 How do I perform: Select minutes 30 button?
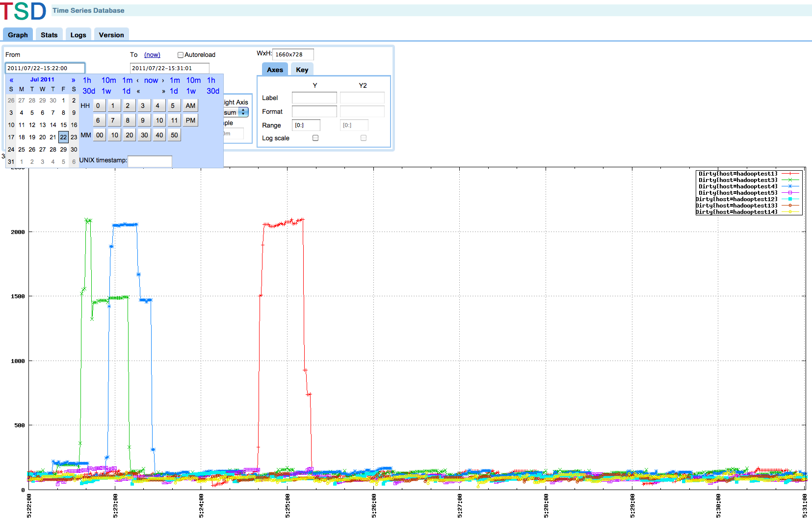[x=144, y=135]
